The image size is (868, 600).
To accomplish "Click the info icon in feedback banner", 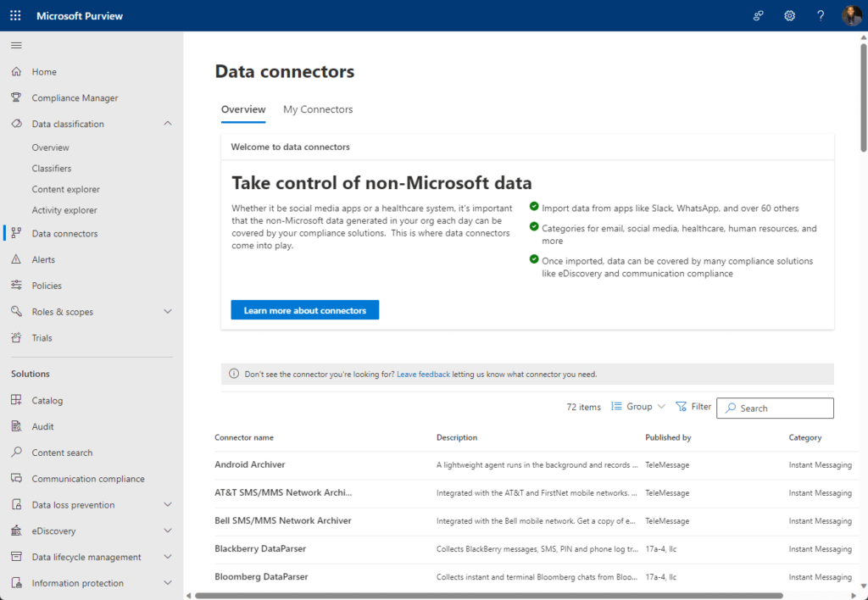I will pos(234,375).
